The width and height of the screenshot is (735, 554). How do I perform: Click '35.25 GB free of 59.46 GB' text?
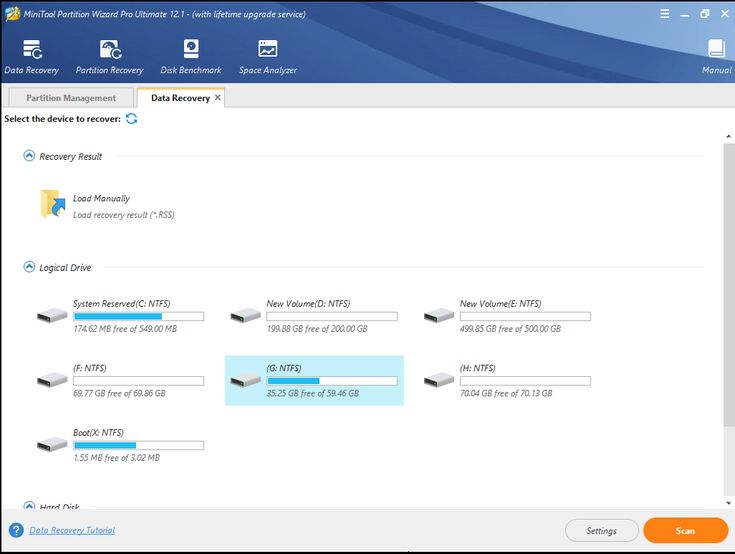(x=313, y=393)
